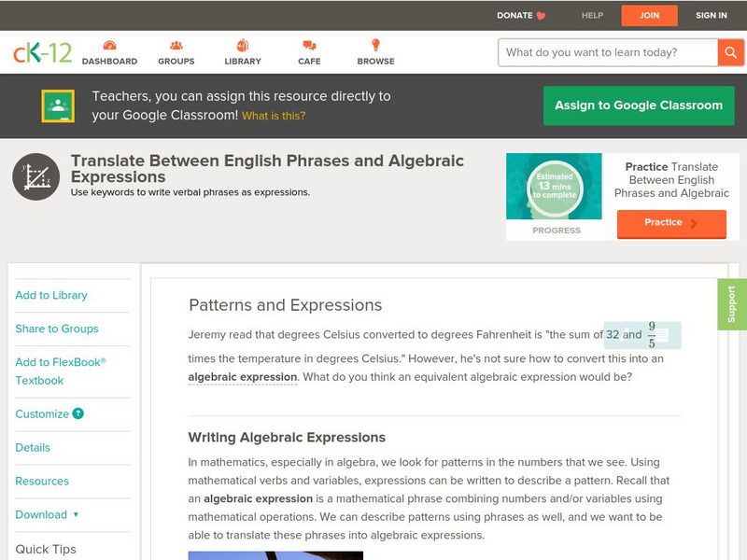Click the orange search magnifier button

coord(730,52)
